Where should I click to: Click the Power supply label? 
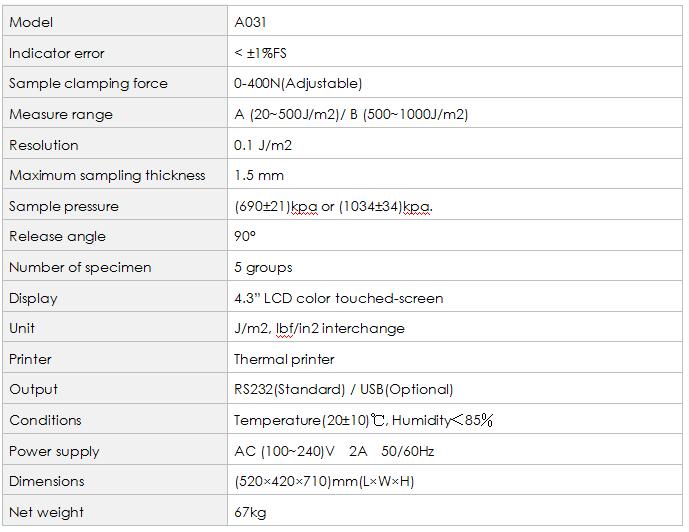(54, 451)
